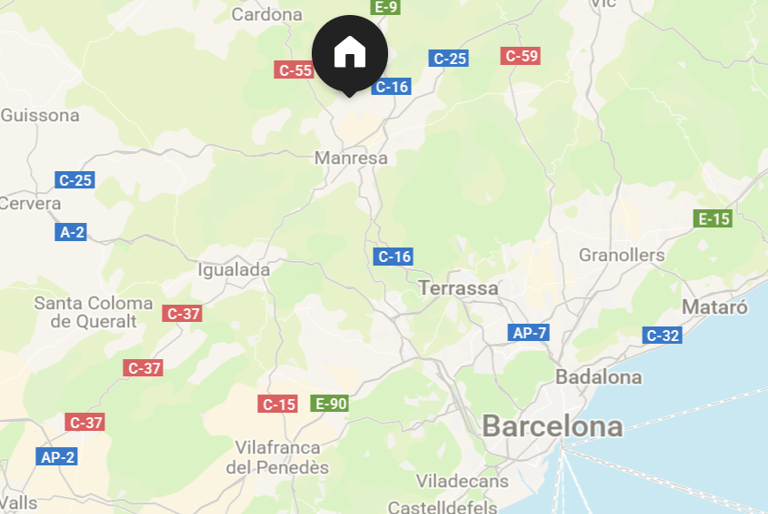Select the AP-2 blue motorway marker
The width and height of the screenshot is (768, 514).
tap(57, 457)
